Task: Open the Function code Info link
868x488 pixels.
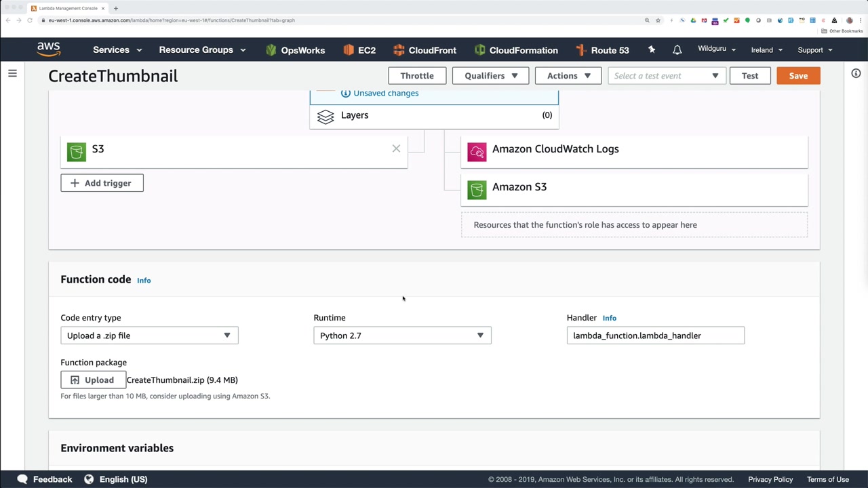Action: click(144, 281)
